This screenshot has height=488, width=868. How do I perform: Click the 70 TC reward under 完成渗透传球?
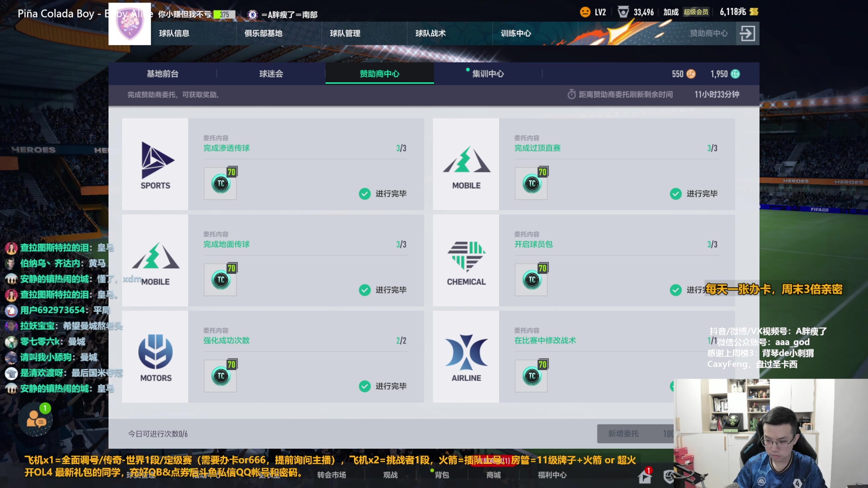[221, 183]
